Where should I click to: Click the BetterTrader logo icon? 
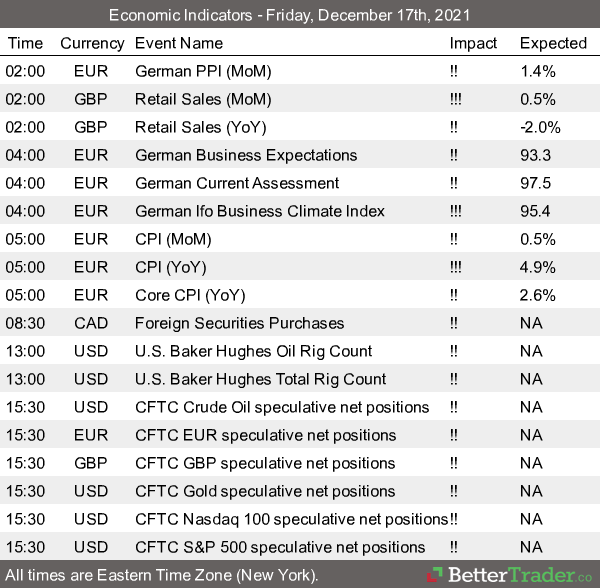coord(436,576)
